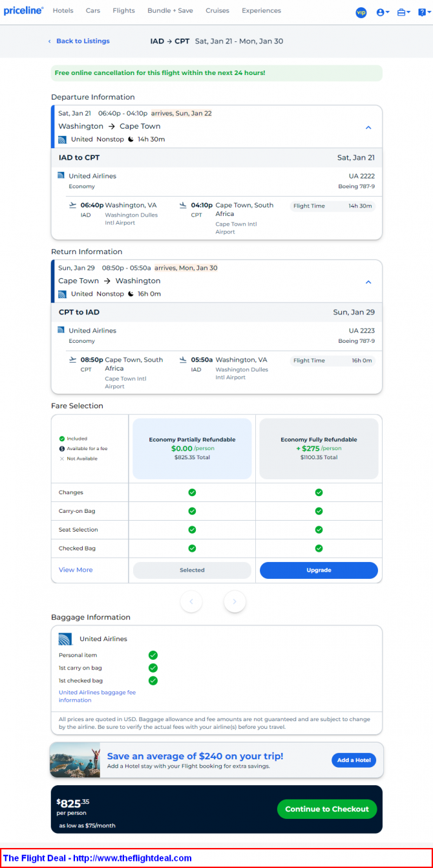Click the Available for a fee legend icon

[x=62, y=448]
